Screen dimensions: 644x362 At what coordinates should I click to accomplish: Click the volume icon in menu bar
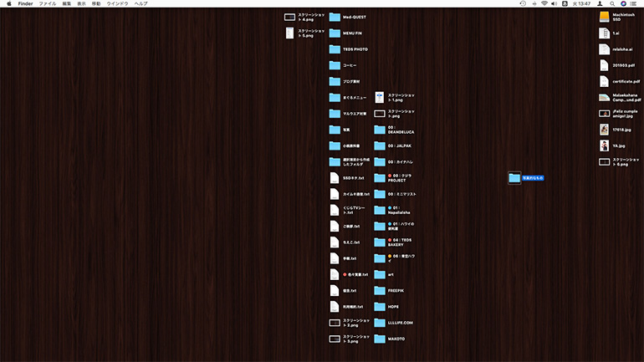[x=555, y=3]
